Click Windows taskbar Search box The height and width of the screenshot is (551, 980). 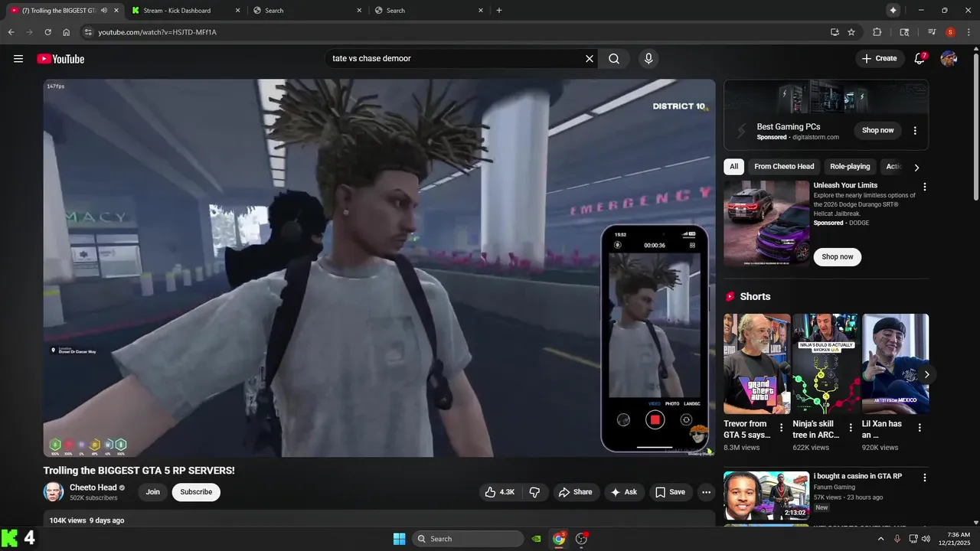coord(468,539)
